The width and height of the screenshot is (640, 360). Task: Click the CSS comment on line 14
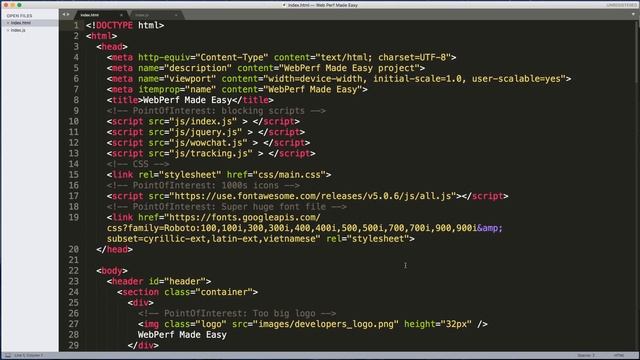(x=138, y=164)
